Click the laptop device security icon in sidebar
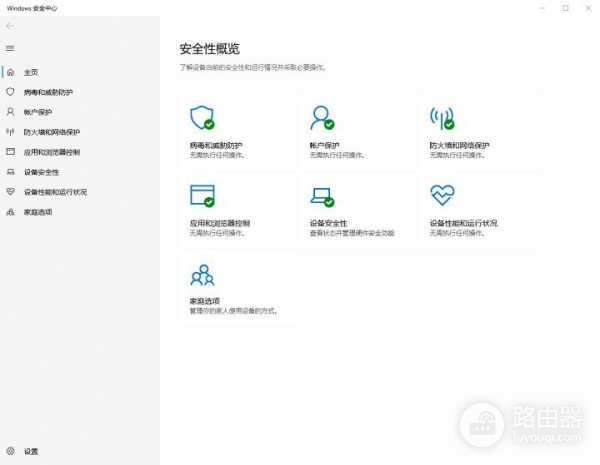This screenshot has width=600, height=465. 10,172
